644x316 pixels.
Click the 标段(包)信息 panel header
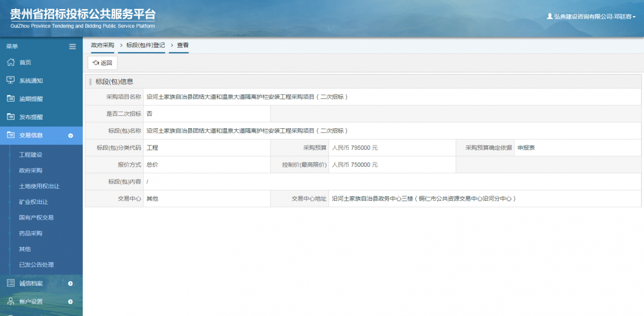coord(363,82)
